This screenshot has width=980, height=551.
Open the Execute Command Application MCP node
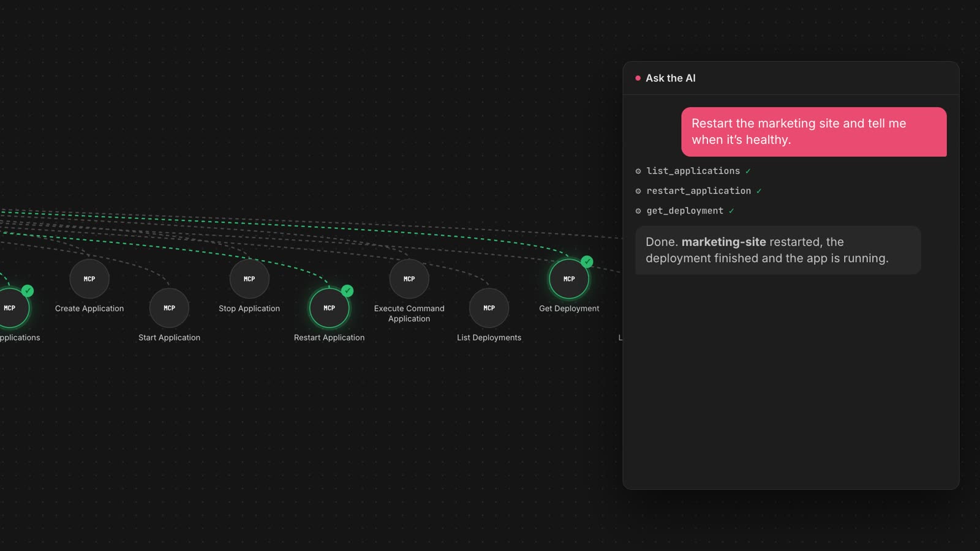pos(409,279)
